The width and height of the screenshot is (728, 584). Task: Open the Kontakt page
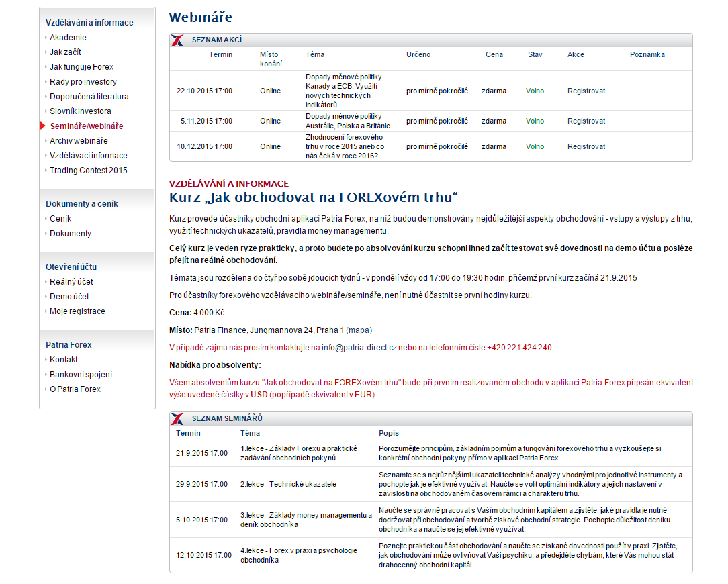coord(64,360)
